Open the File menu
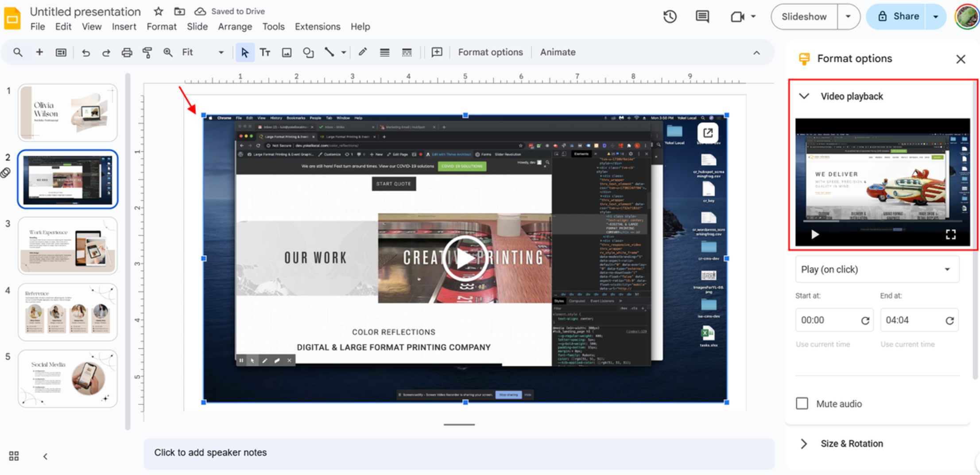 click(x=38, y=27)
